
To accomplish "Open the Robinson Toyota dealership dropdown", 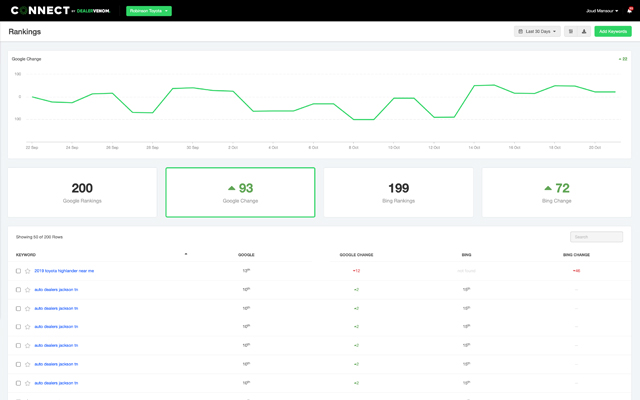I will click(x=149, y=11).
